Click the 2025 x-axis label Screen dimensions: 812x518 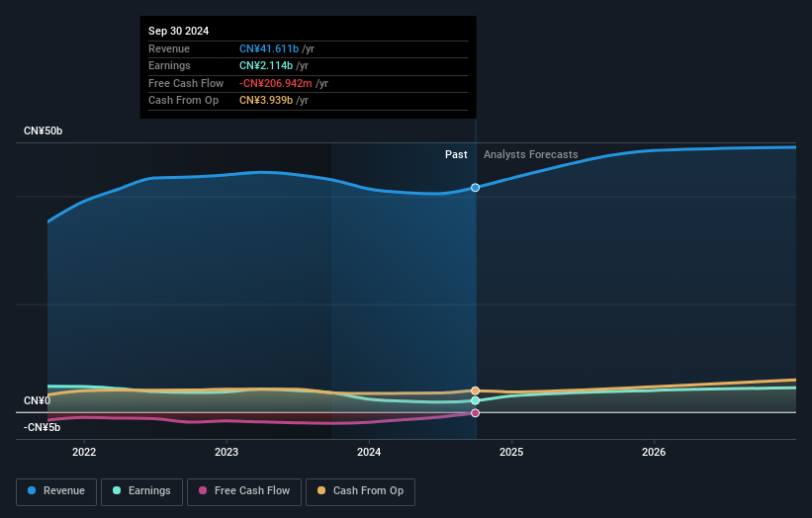(x=511, y=452)
